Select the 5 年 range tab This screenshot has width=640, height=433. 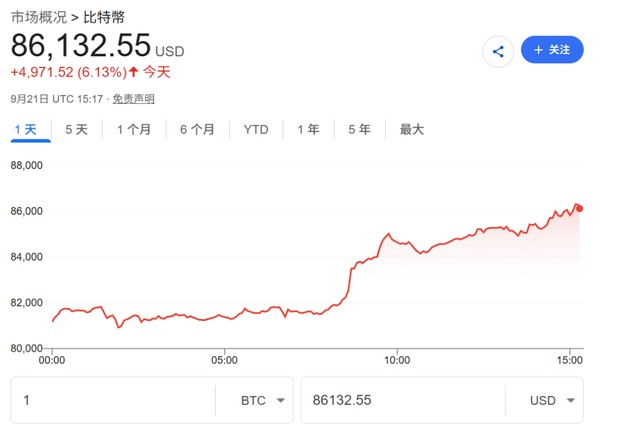[359, 130]
